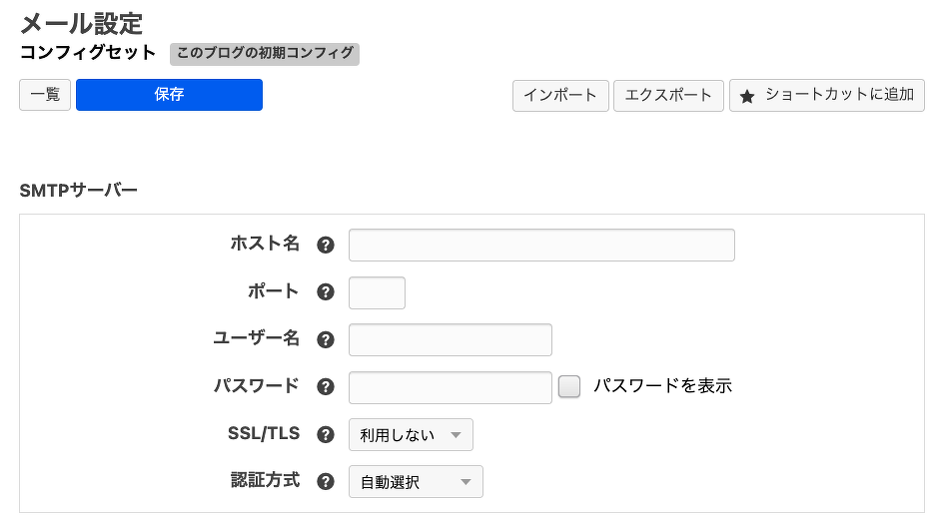Expand the 認証方式 自動選択 dropdown
This screenshot has width=940, height=531.
[415, 481]
